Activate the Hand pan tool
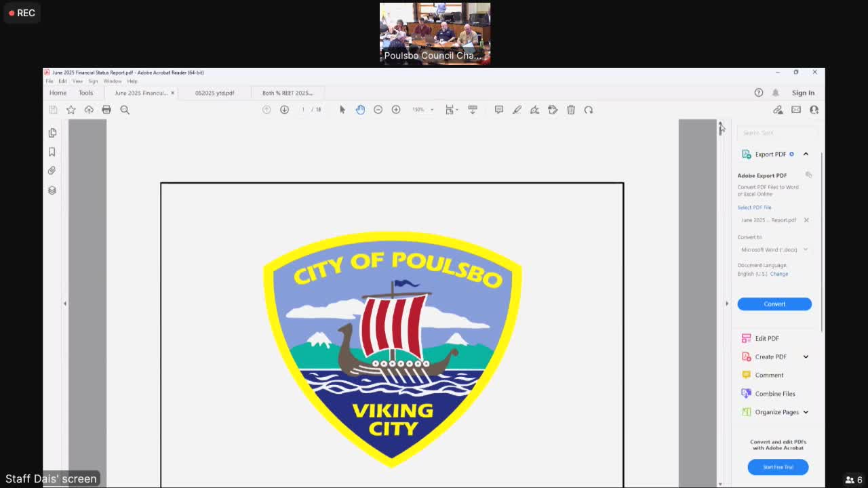This screenshot has width=868, height=488. pyautogui.click(x=360, y=110)
